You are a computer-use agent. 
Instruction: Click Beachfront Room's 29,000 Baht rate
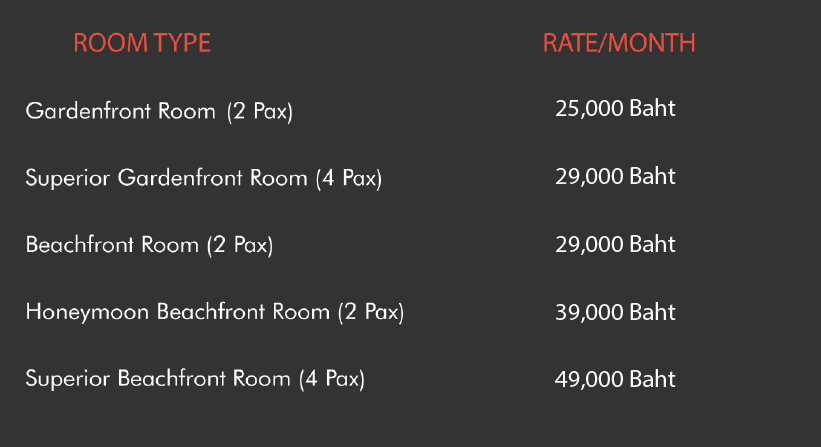(615, 245)
